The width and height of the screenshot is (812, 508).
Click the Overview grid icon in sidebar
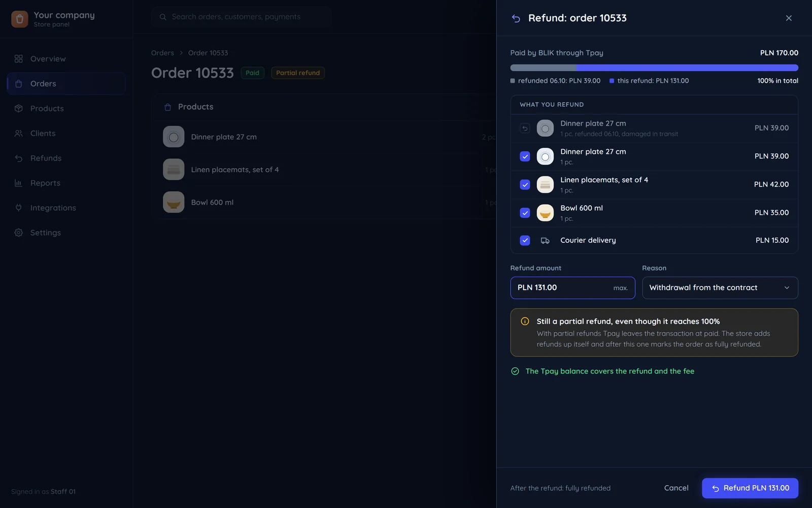(x=19, y=59)
